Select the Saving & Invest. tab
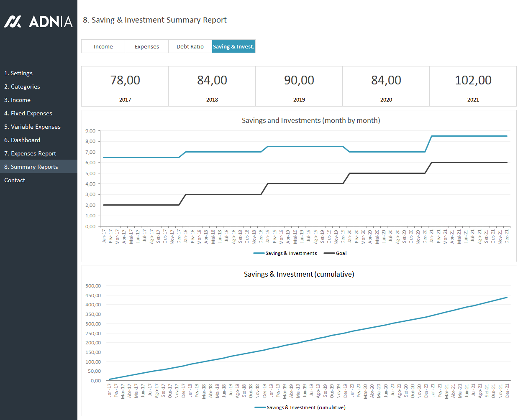Image resolution: width=523 pixels, height=420 pixels. click(233, 46)
